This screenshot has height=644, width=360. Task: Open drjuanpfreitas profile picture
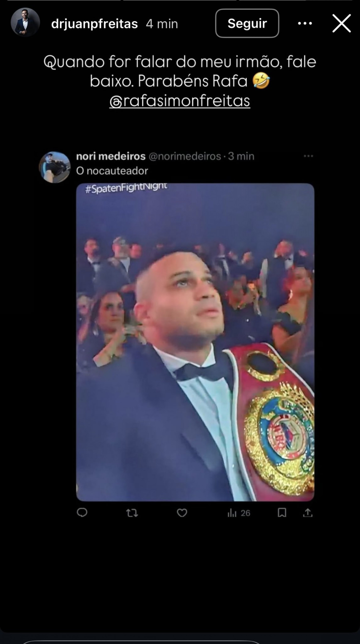25,23
